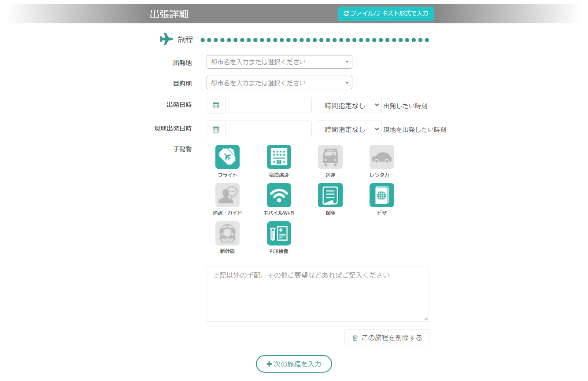Expand the 現地を出発したい時刻 time selector
Viewport: 588px width, 381px height.
click(349, 129)
